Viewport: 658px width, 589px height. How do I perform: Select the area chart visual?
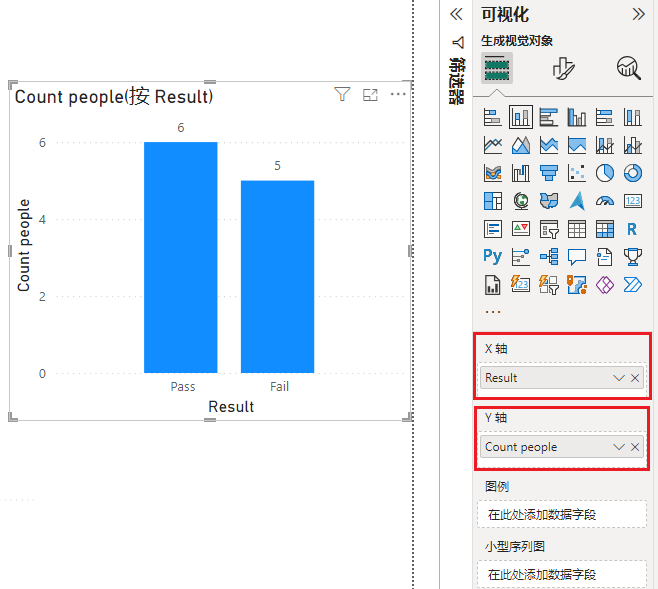pos(521,145)
